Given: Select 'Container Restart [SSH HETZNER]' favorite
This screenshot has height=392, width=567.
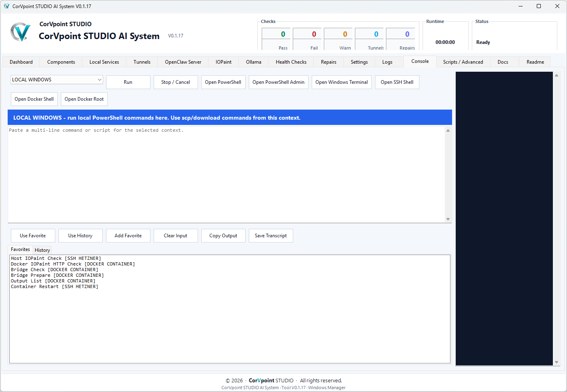Looking at the screenshot, I should click(54, 287).
